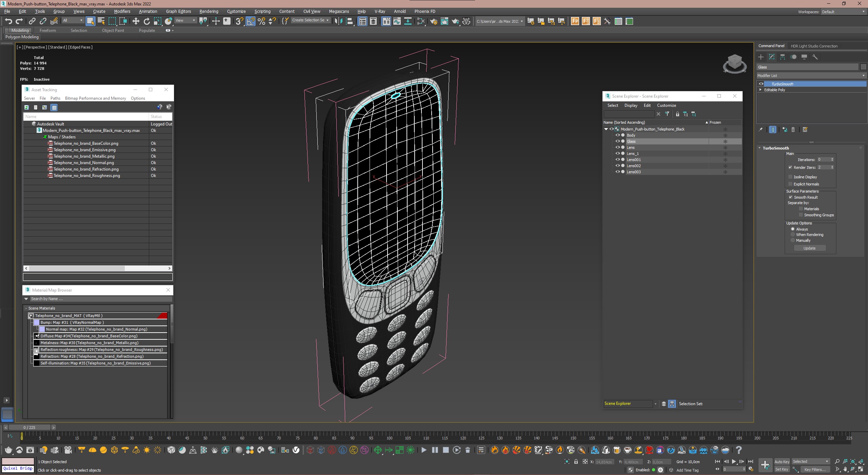
Task: Toggle the Angle Snap icon
Action: coord(250,21)
